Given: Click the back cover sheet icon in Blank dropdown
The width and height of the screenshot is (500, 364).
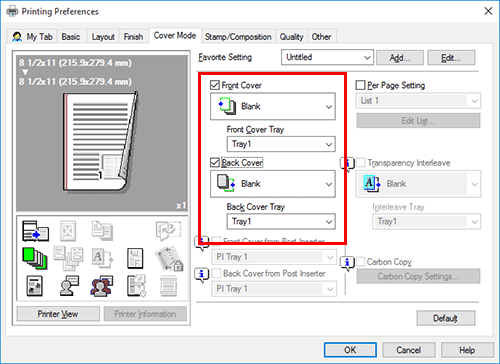Looking at the screenshot, I should [226, 183].
